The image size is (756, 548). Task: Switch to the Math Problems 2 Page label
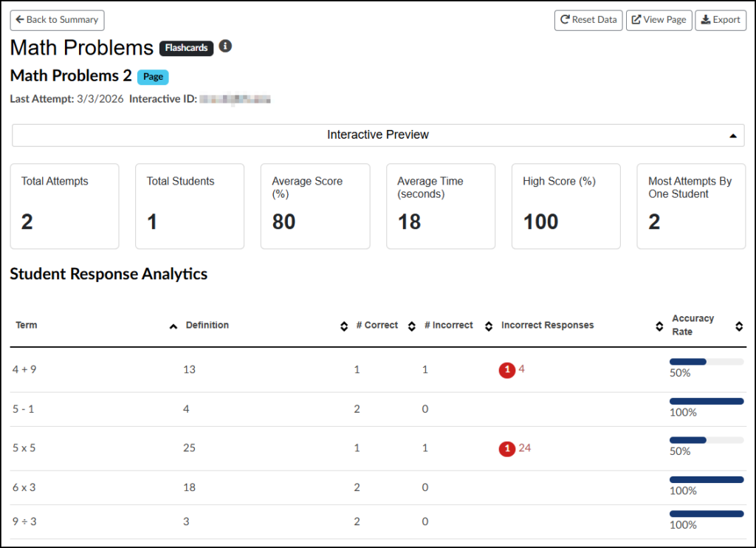pyautogui.click(x=153, y=76)
